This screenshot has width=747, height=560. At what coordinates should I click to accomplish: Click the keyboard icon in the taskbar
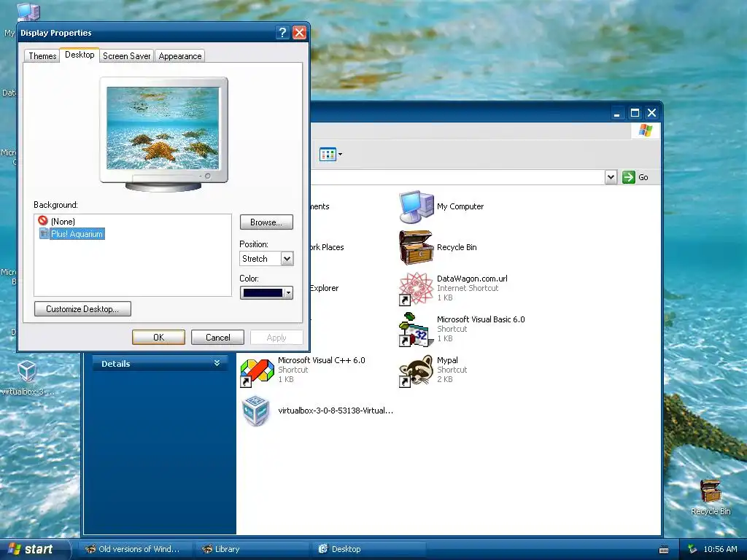click(x=664, y=550)
